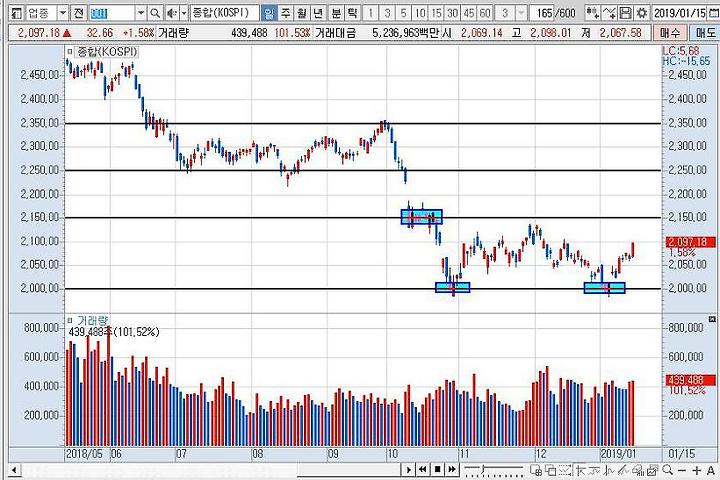The width and height of the screenshot is (720, 480).
Task: Click the red 2,097.18 price label on axis
Action: [690, 242]
